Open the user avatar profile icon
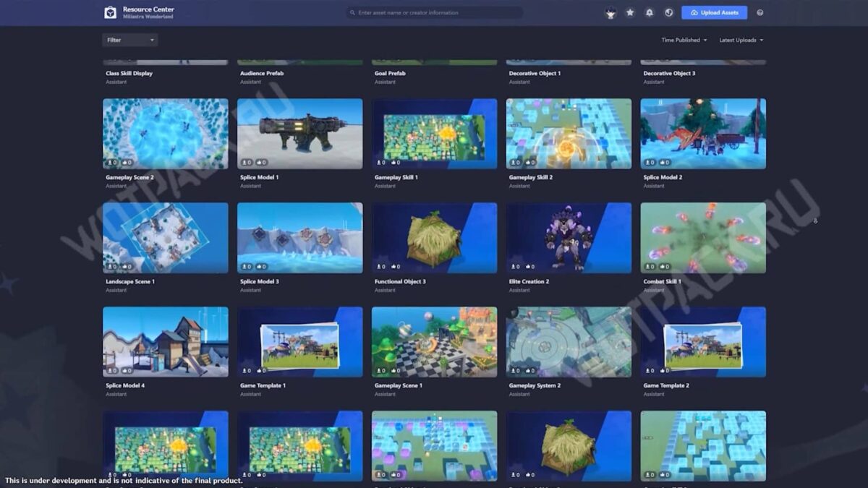868x488 pixels. tap(610, 12)
